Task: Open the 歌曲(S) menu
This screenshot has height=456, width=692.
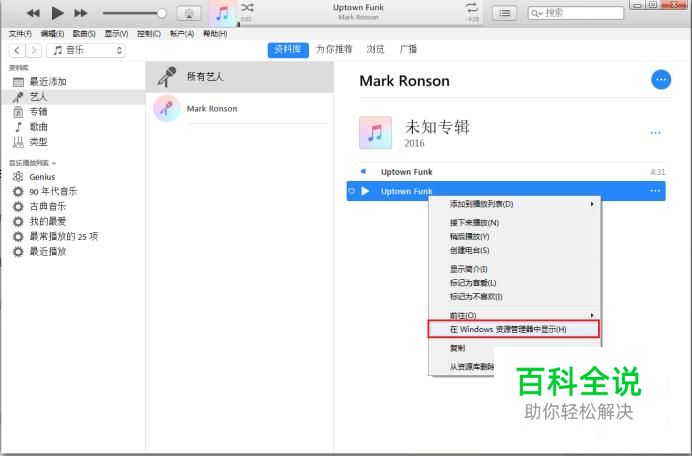Action: [x=84, y=34]
